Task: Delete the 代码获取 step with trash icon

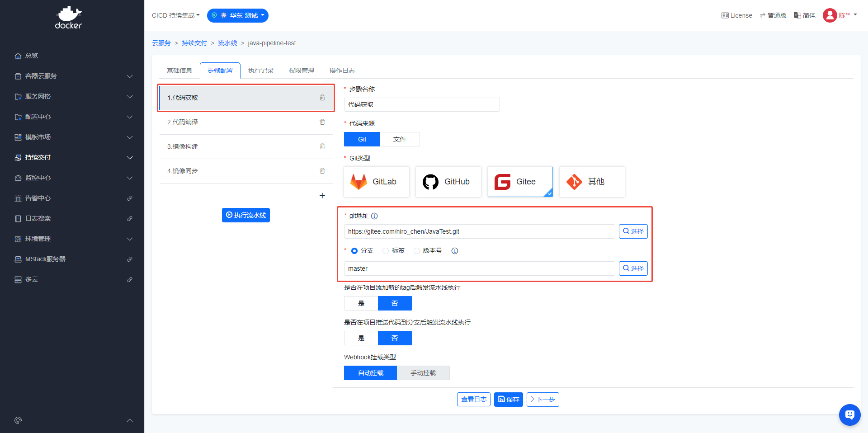Action: tap(322, 98)
